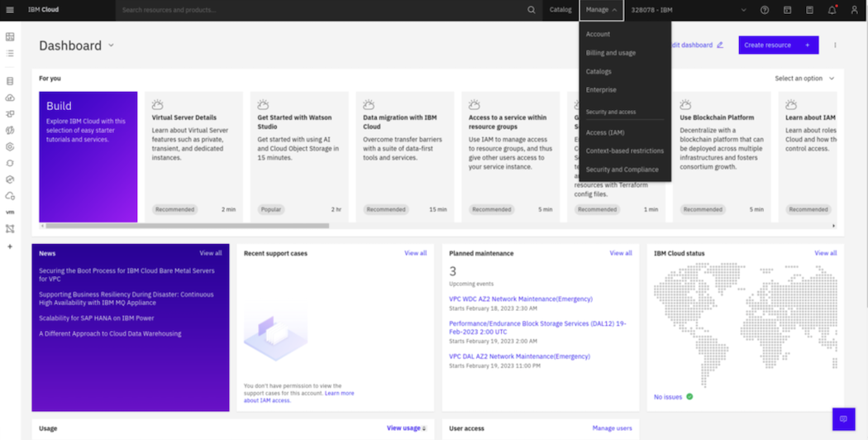Image resolution: width=868 pixels, height=440 pixels.
Task: Open the cost estimator calculator icon
Action: coord(809,10)
